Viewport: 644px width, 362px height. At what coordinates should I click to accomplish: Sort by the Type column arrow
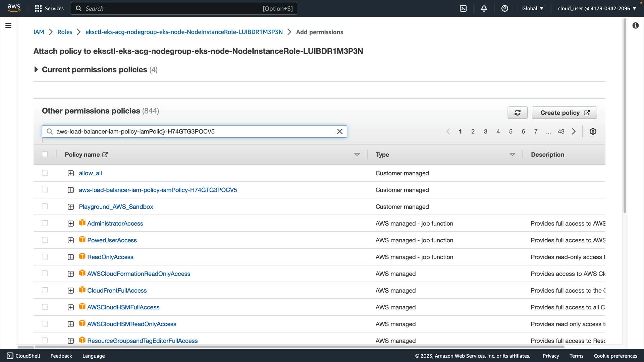[x=512, y=155]
